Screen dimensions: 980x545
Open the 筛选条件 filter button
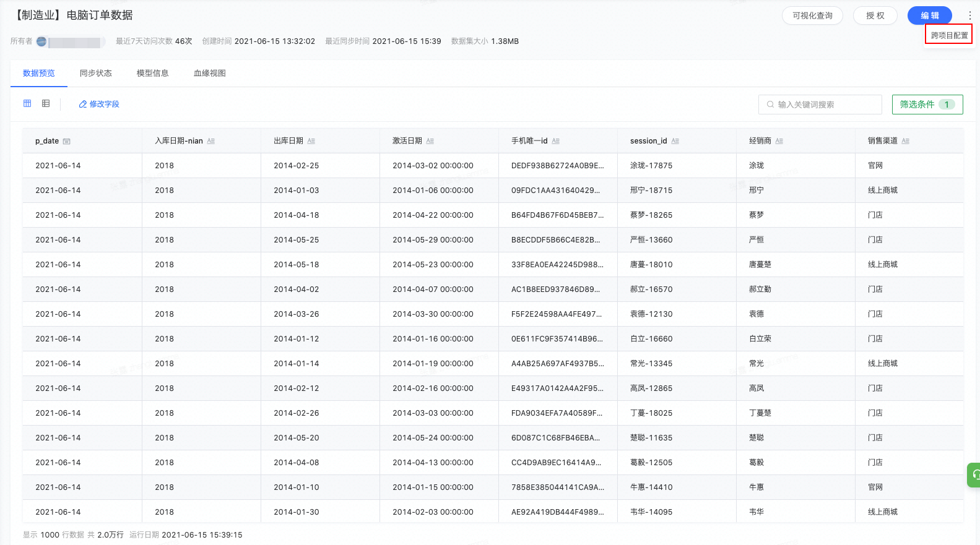coord(927,105)
